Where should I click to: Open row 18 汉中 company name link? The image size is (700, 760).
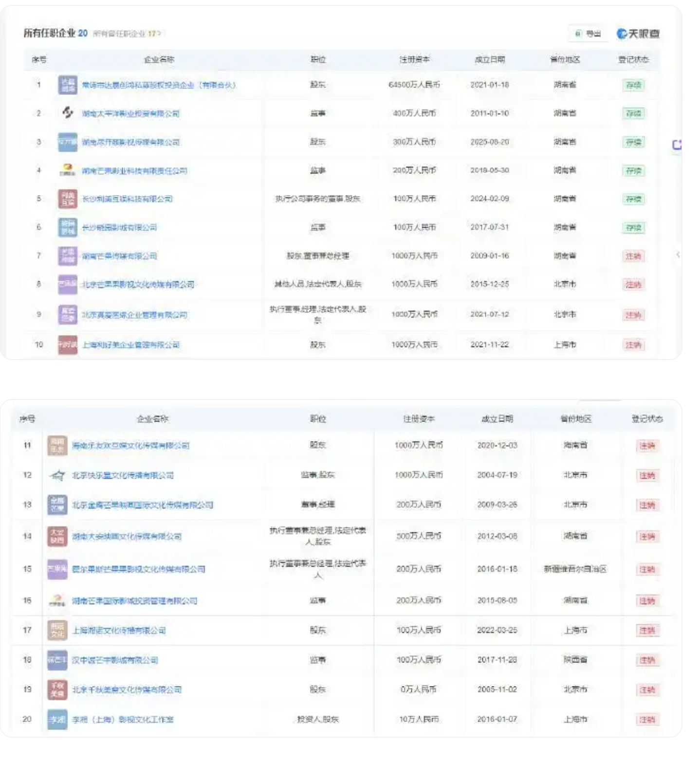(x=115, y=660)
